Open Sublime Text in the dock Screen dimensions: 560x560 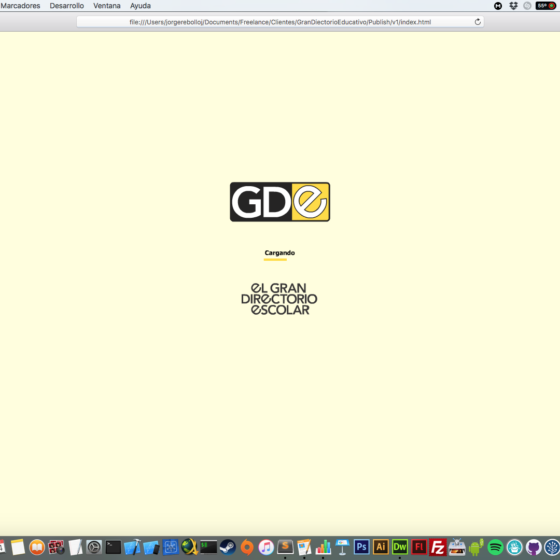point(285,547)
